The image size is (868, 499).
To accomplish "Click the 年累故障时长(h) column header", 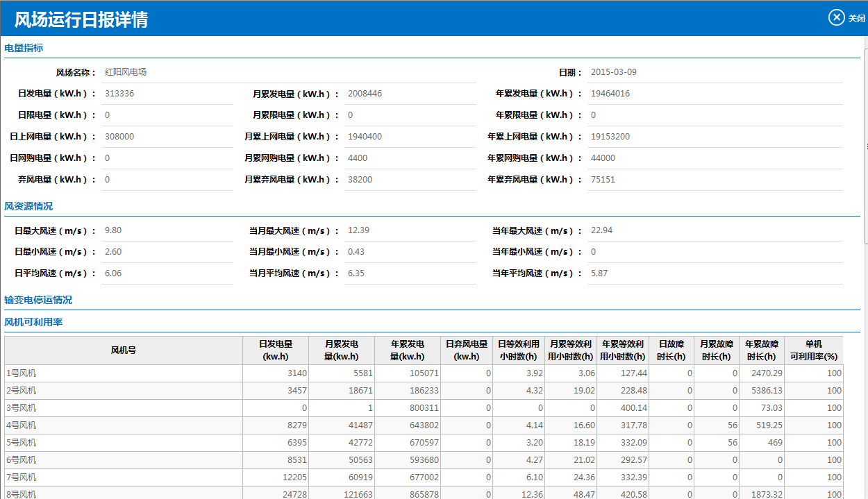I will point(763,350).
